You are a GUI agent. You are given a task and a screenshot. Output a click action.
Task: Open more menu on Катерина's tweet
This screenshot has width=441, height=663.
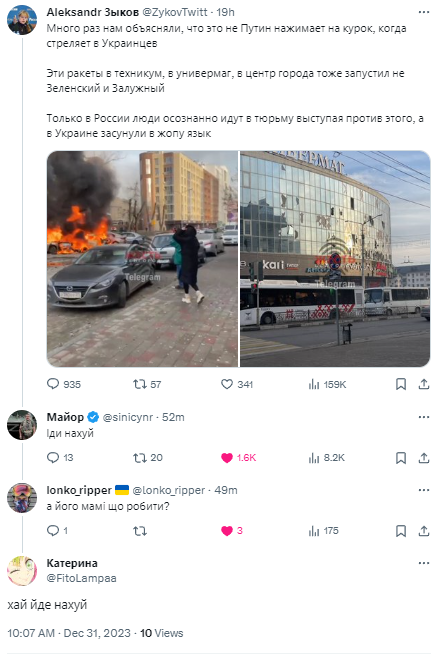pos(424,563)
